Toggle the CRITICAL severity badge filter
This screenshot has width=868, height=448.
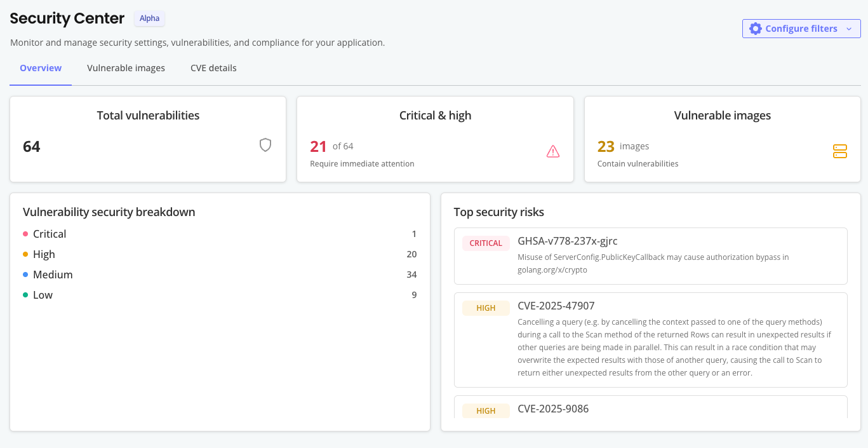tap(486, 243)
